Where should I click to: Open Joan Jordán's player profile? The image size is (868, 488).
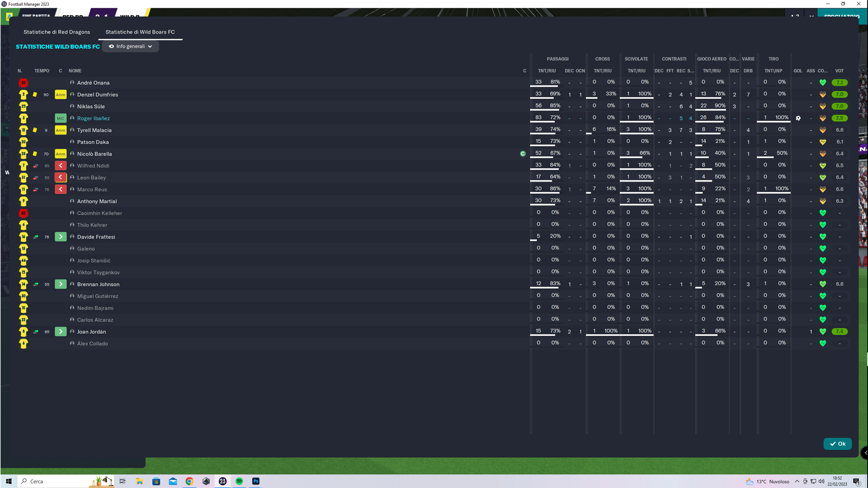click(x=91, y=332)
